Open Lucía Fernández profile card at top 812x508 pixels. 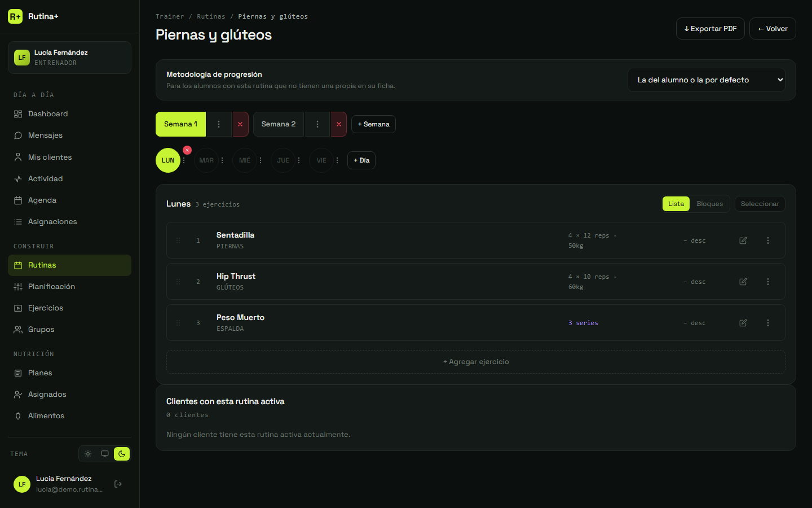pos(69,58)
